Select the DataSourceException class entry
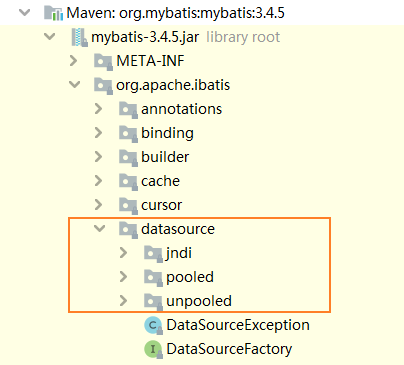This screenshot has height=365, width=404. [238, 325]
